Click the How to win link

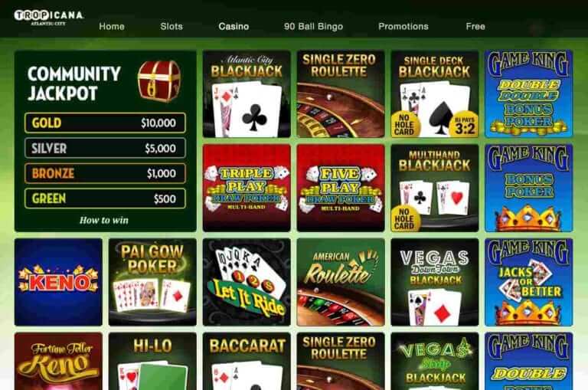pos(104,220)
